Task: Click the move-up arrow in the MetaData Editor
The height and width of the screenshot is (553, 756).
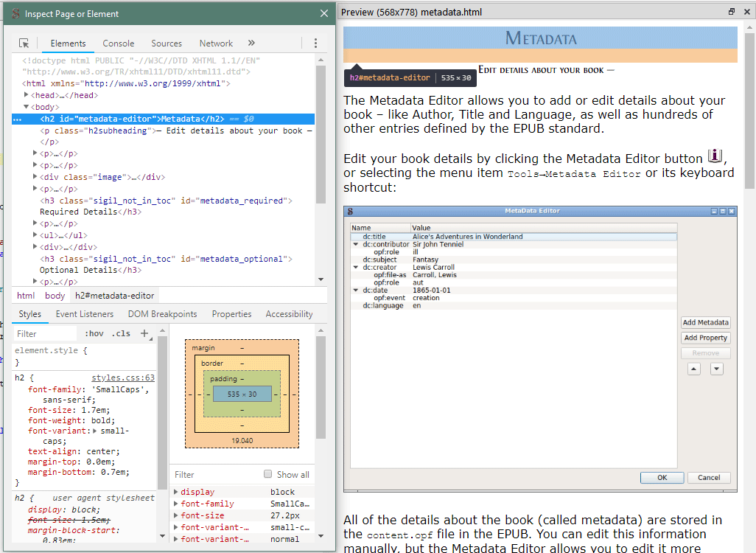Action: click(693, 368)
